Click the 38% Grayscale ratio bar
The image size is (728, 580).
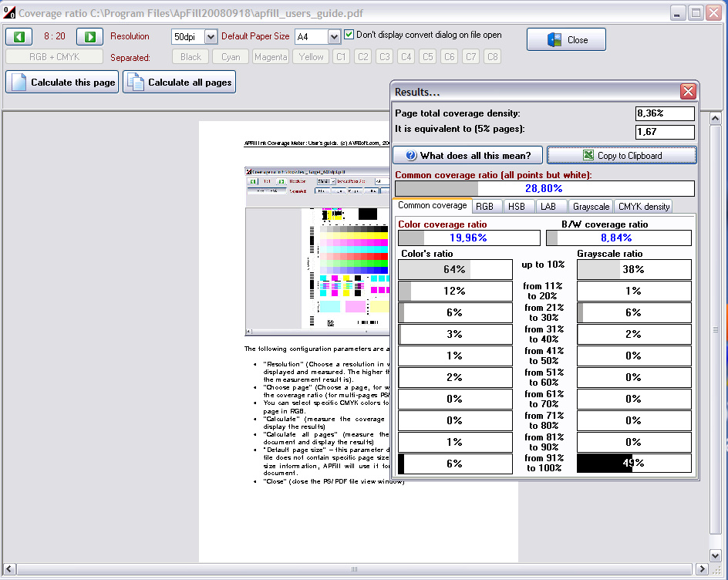pos(634,269)
